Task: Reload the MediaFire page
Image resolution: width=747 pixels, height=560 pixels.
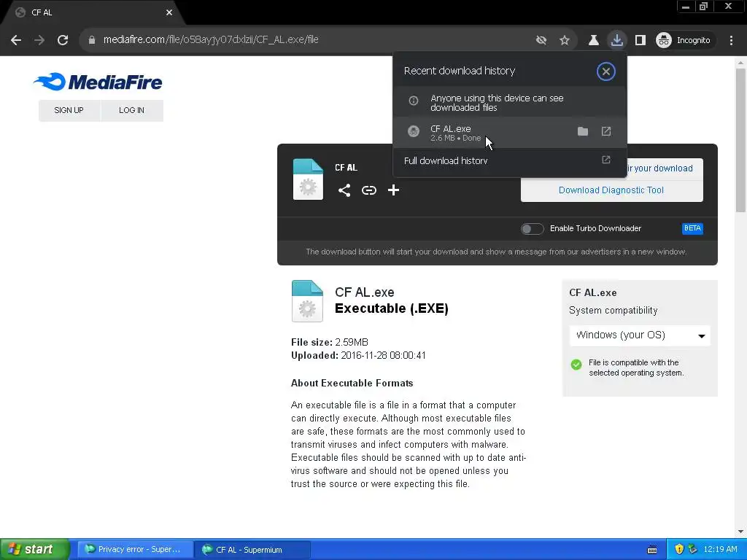Action: pos(63,40)
